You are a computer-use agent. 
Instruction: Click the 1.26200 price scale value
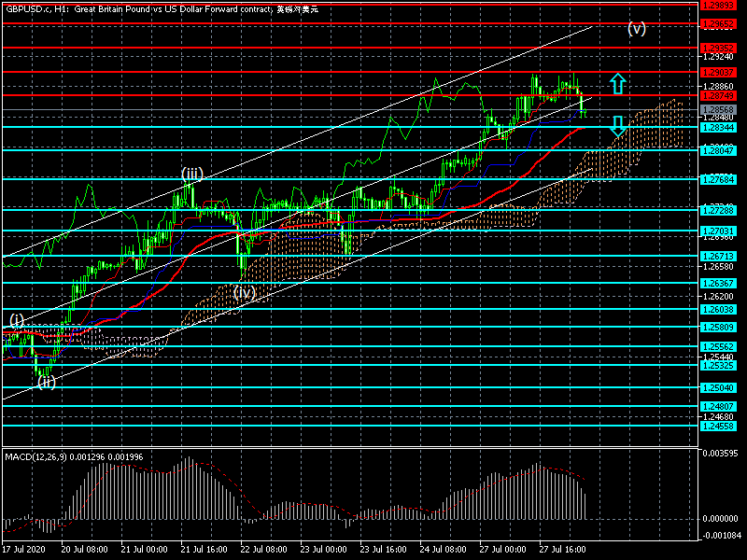718,296
